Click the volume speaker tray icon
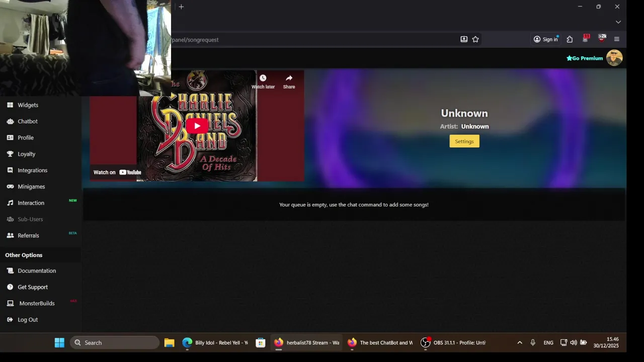The width and height of the screenshot is (644, 362). coord(574,342)
